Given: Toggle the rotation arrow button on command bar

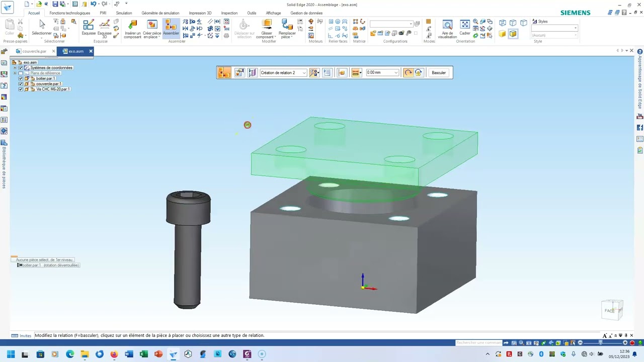Looking at the screenshot, I should (x=408, y=73).
